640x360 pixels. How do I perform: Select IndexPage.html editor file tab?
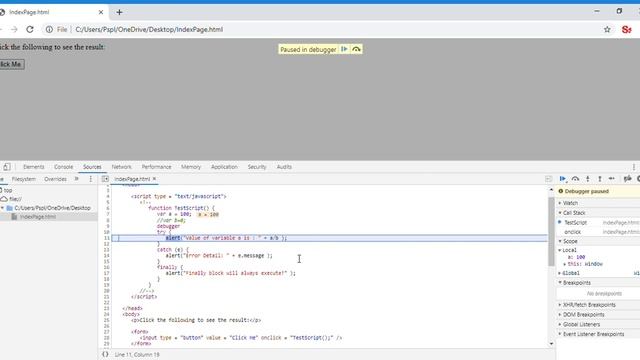(x=132, y=179)
